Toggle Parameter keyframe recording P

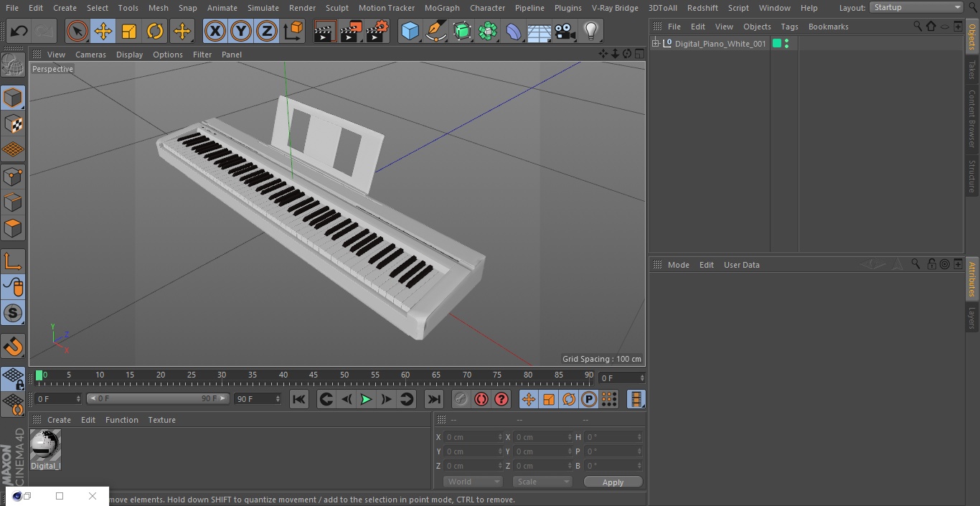589,399
